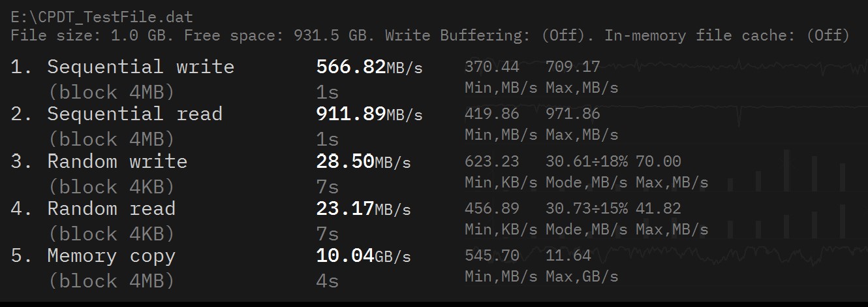Click the 23.17 MB/s random read result
The height and width of the screenshot is (307, 868).
(363, 209)
